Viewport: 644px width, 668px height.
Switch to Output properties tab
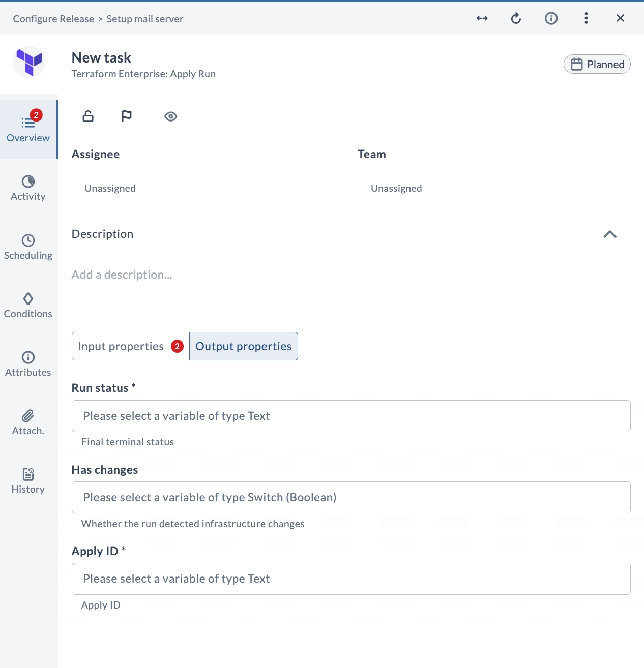tap(244, 346)
